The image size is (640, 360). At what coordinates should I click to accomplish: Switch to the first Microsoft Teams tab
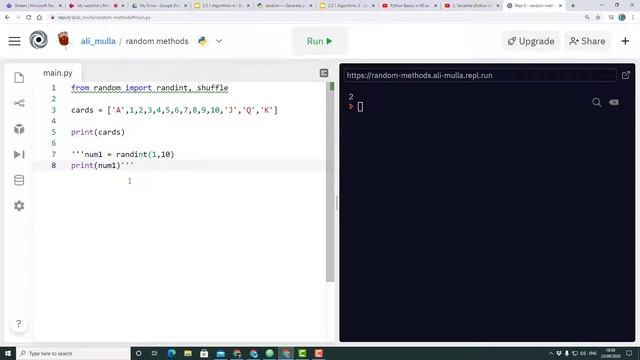click(34, 6)
